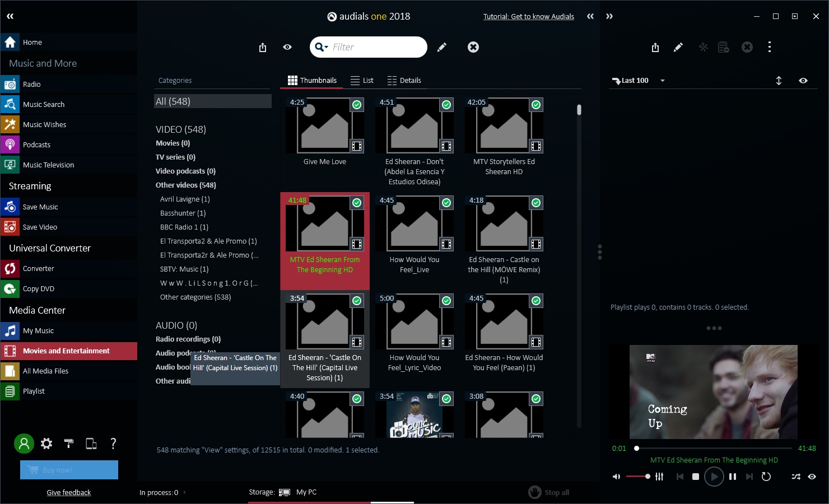Open the three-dot more menu in playlist toolbar

pos(770,47)
